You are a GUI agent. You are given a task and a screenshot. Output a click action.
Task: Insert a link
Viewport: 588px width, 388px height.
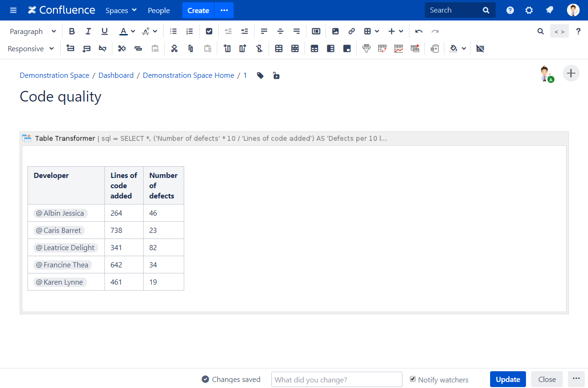(x=351, y=31)
